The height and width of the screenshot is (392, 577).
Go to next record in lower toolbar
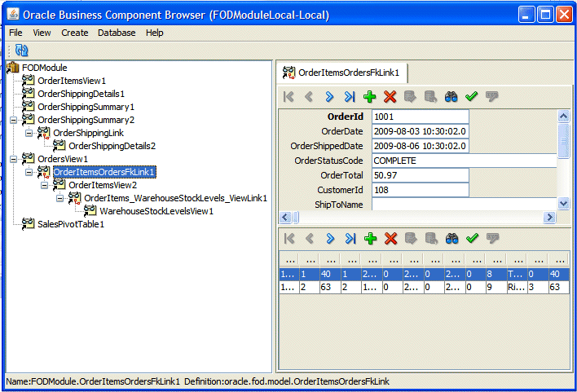330,239
